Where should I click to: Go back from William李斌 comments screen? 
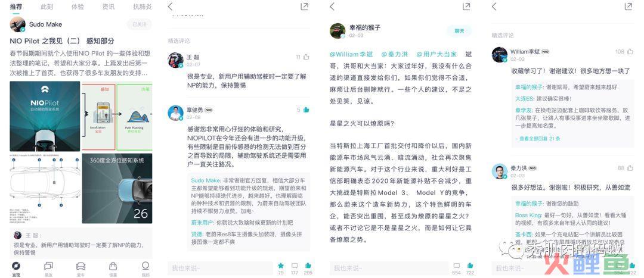click(x=494, y=6)
